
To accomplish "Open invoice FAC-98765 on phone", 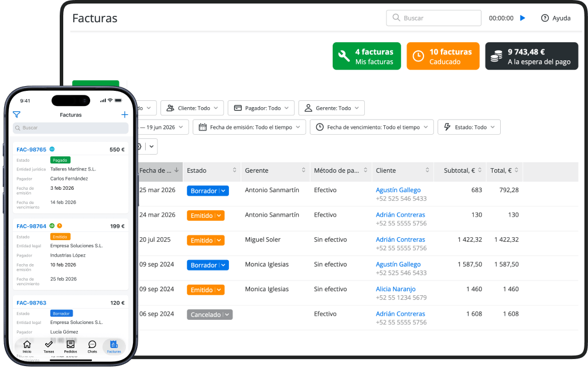I will (x=32, y=149).
